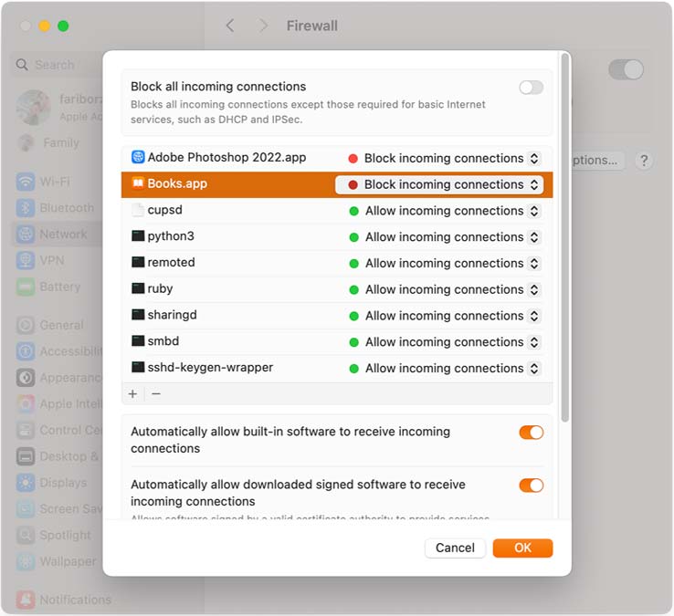Click the Books.app icon in list
This screenshot has width=674, height=616.
[x=138, y=183]
